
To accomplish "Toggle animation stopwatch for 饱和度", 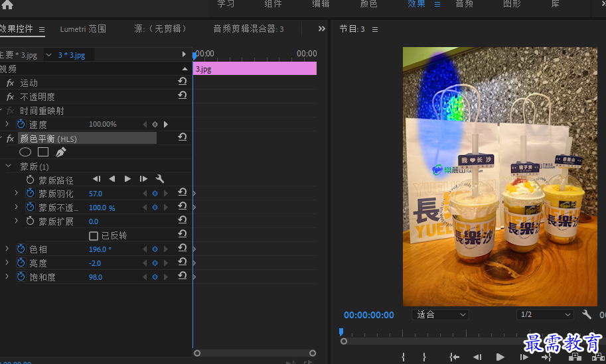I will click(21, 276).
